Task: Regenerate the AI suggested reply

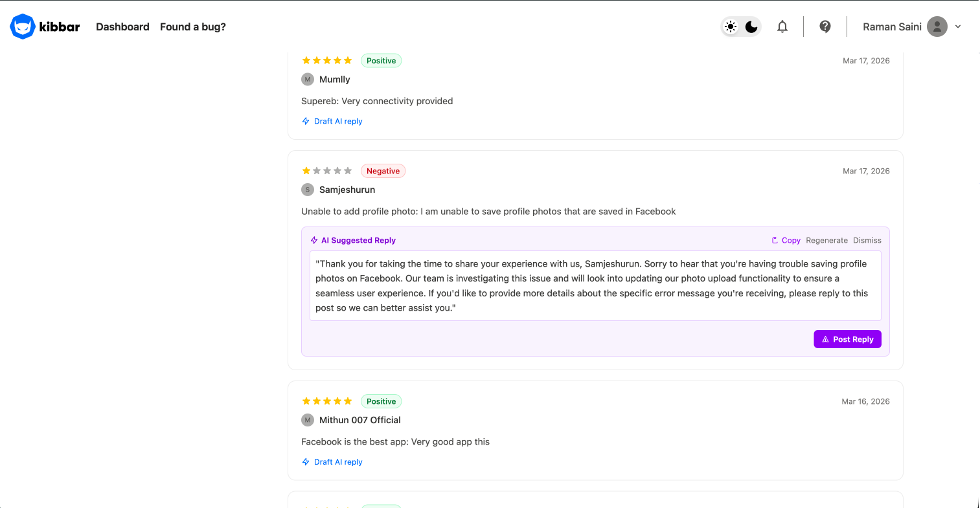Action: click(x=826, y=240)
